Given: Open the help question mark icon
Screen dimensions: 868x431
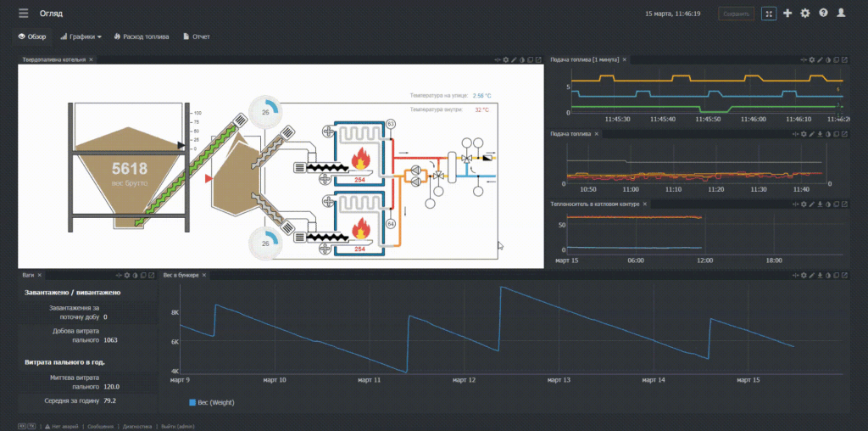Looking at the screenshot, I should 823,14.
